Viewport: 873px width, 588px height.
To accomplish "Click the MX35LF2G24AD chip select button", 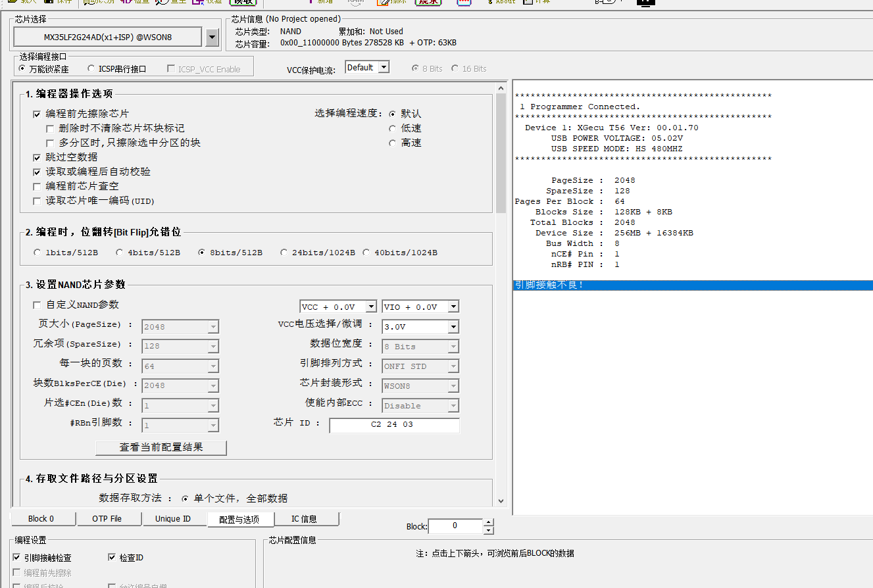I will pos(108,37).
